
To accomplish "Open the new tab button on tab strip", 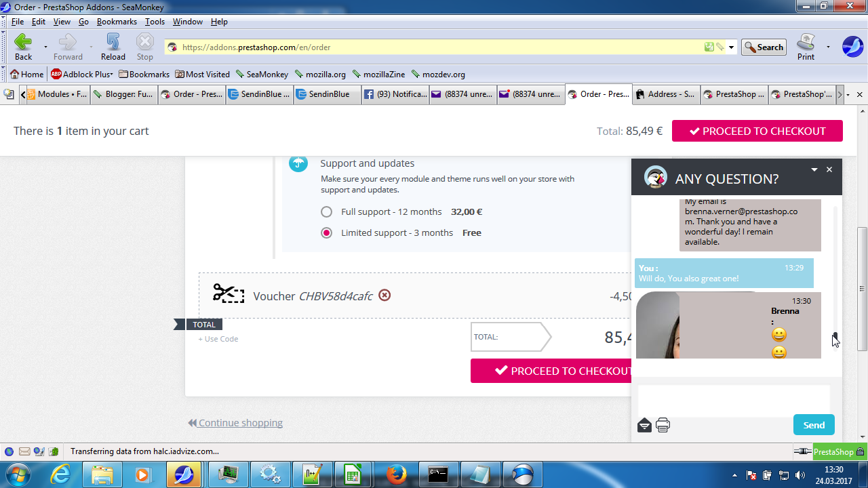I will click(x=8, y=95).
